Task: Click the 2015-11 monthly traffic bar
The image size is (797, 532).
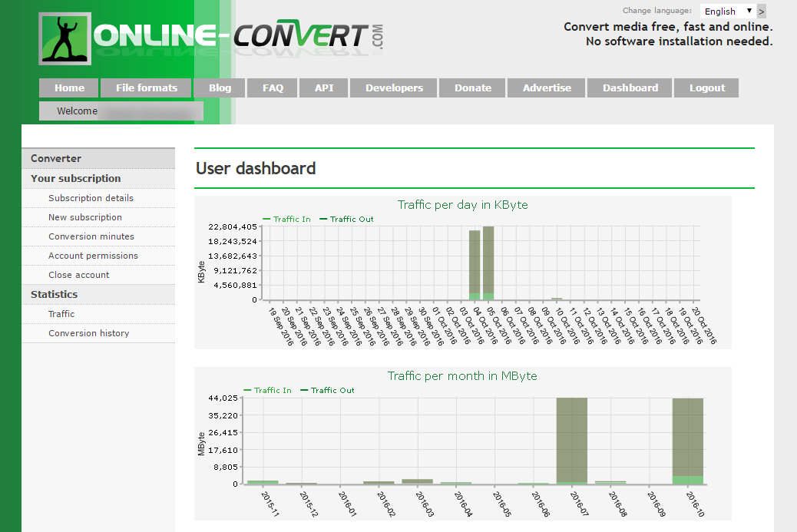Action: 263,482
